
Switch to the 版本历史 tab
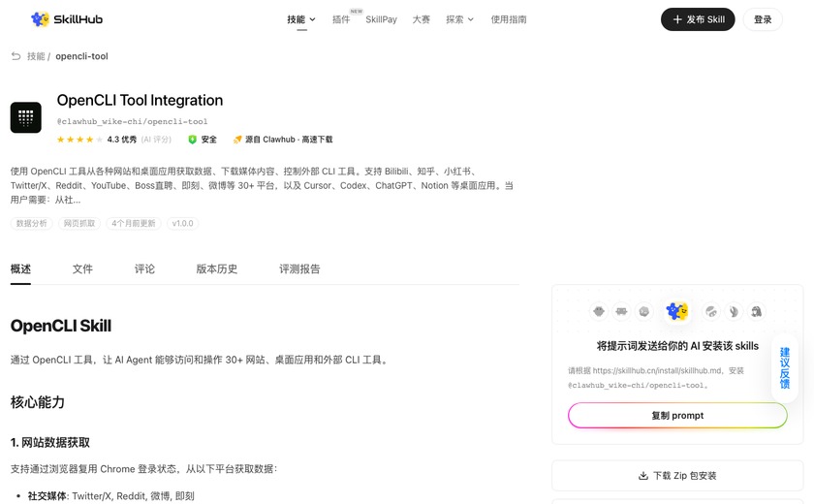tap(217, 268)
